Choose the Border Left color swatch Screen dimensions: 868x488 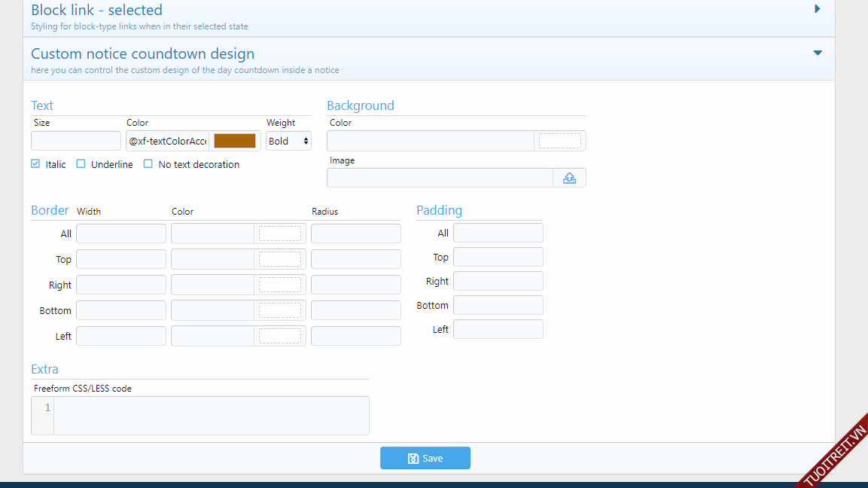(x=279, y=336)
